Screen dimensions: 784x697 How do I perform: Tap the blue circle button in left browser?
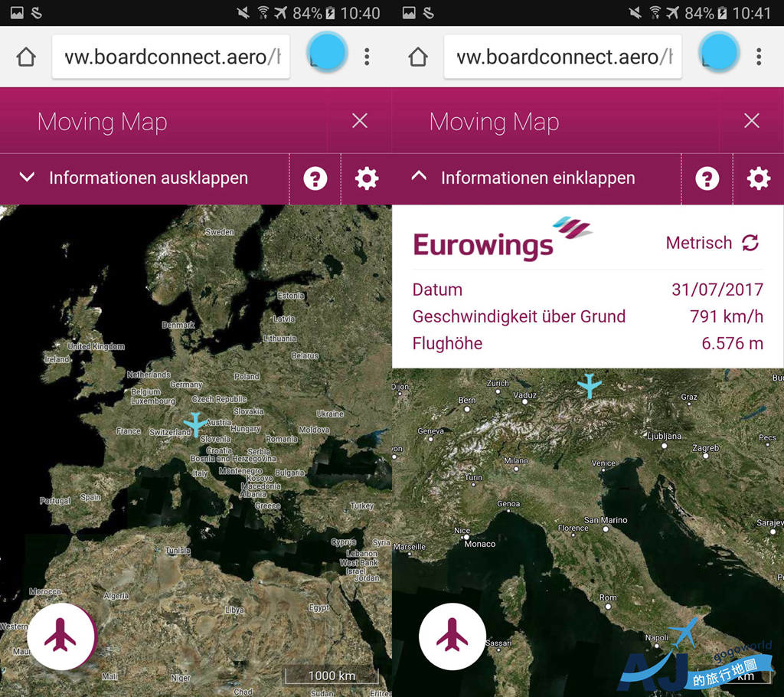pyautogui.click(x=328, y=52)
